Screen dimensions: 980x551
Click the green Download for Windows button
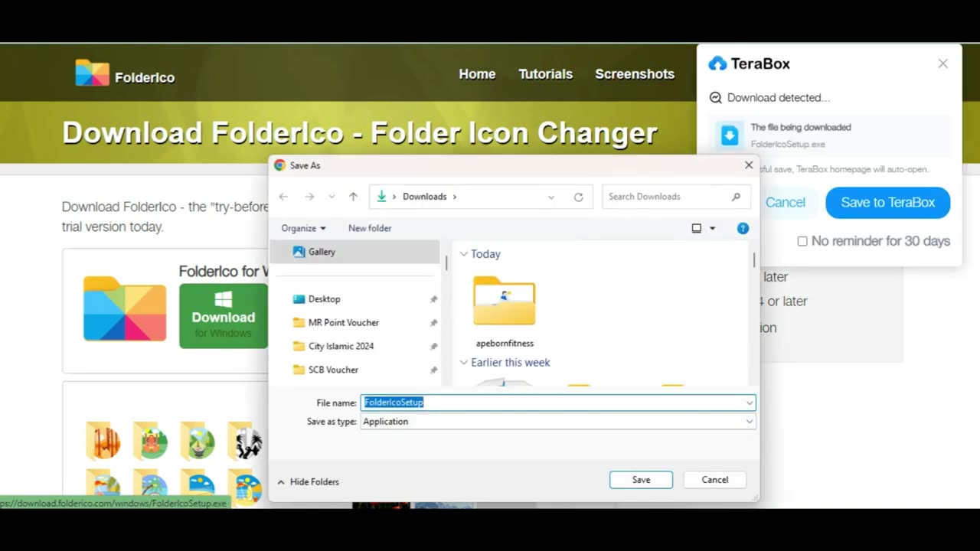click(224, 316)
